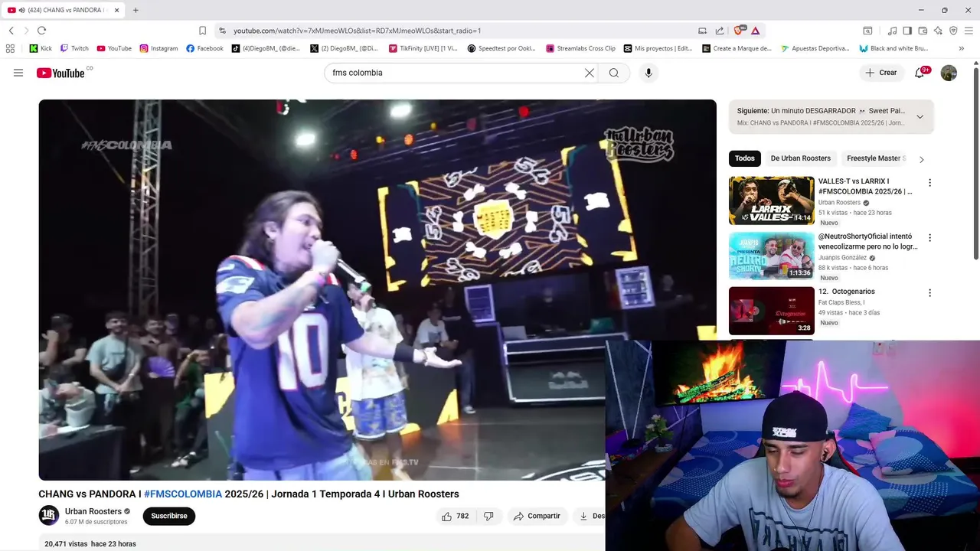Go back to the previous page
980x551 pixels.
11,31
